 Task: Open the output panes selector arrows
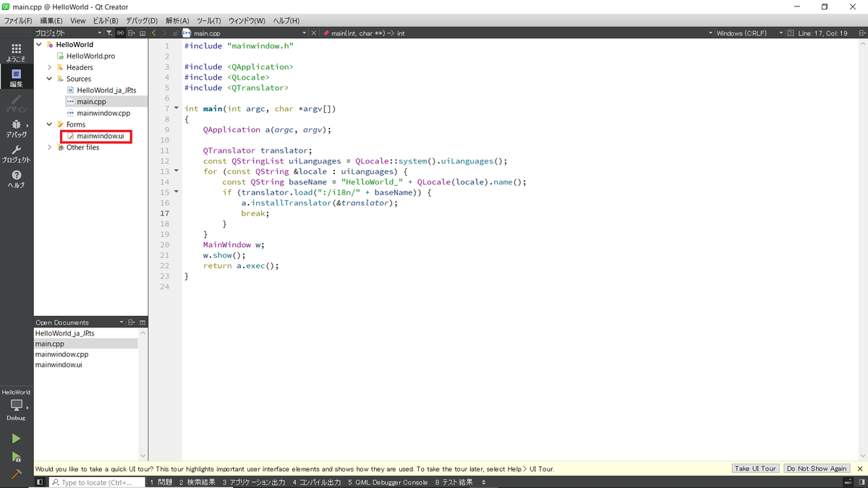[483, 482]
